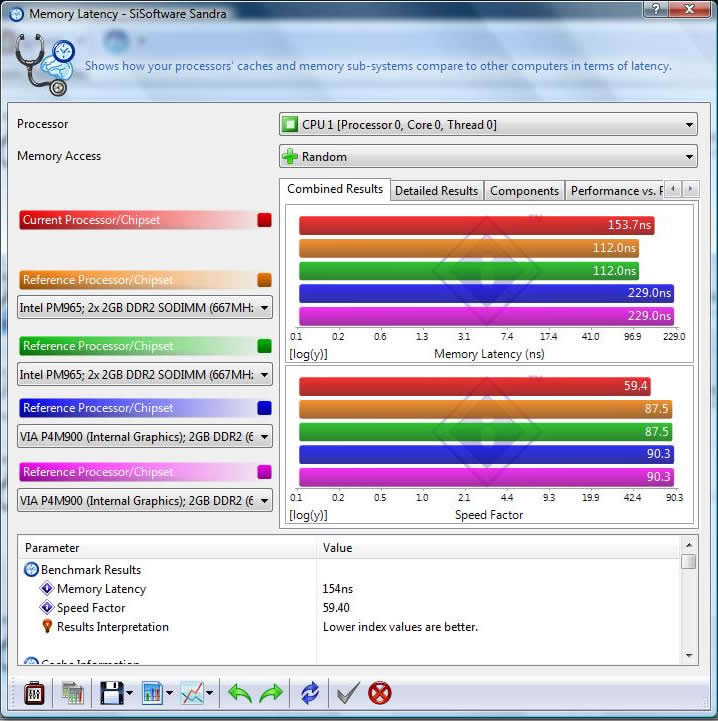Switch to the Components tab
This screenshot has width=718, height=721.
[x=524, y=191]
